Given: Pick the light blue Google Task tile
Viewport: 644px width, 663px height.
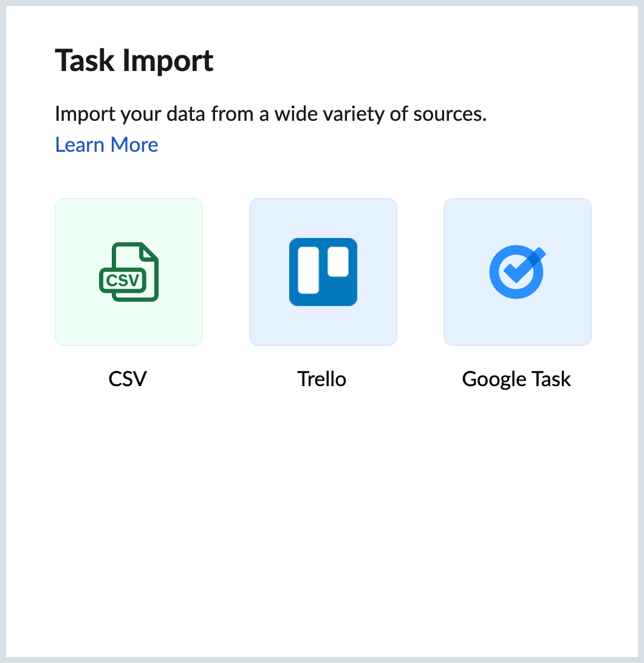Looking at the screenshot, I should click(518, 272).
